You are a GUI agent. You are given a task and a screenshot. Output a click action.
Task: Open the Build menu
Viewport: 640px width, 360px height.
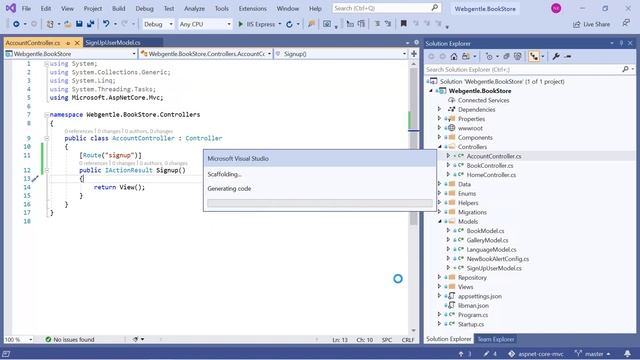tap(118, 8)
